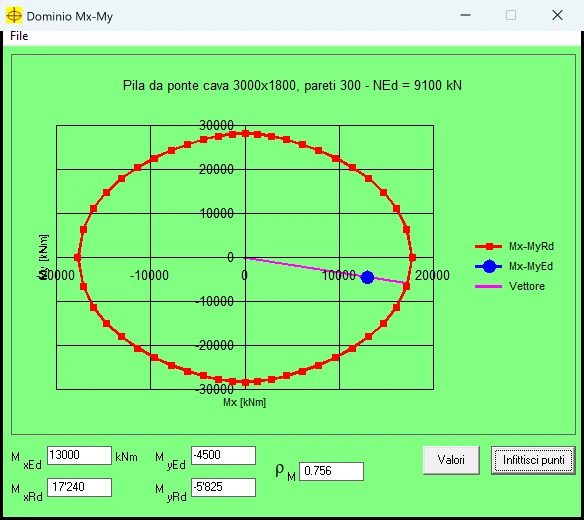Click the Vettore legend entry
584x520 pixels.
[x=510, y=286]
